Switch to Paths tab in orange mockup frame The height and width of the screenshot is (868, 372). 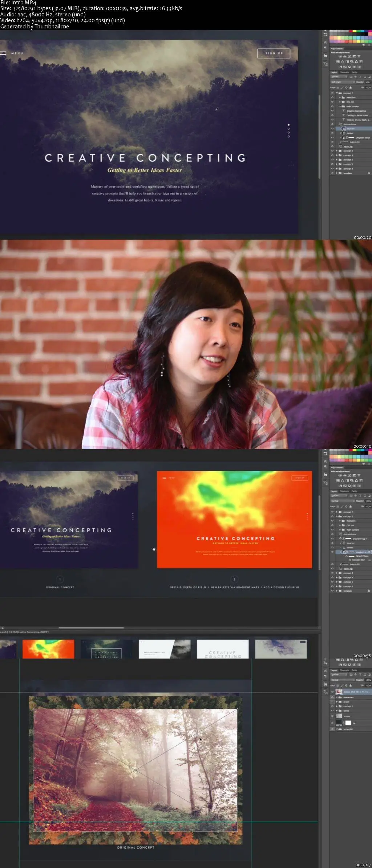click(355, 491)
